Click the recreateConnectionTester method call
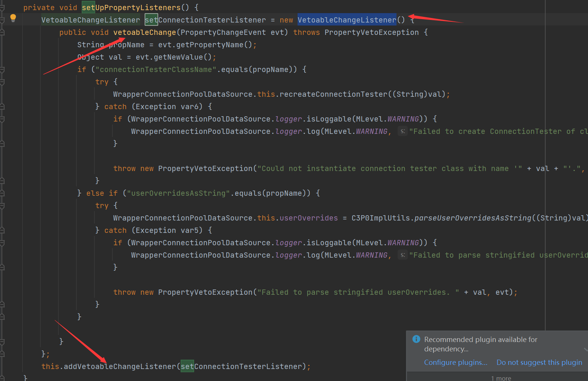 tap(334, 94)
